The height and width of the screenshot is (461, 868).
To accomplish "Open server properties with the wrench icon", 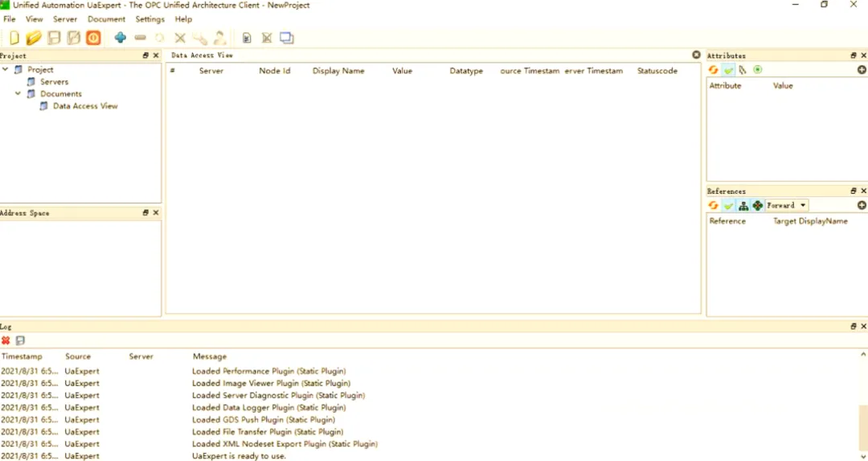I will tap(200, 38).
